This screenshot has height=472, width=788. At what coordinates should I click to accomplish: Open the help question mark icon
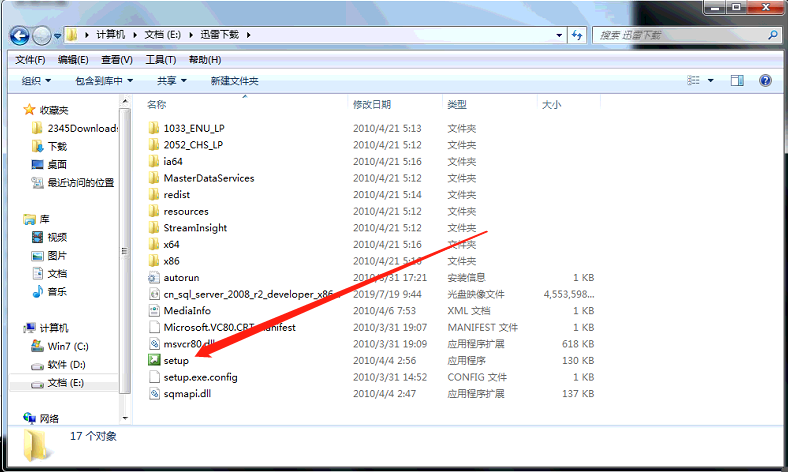[x=765, y=81]
